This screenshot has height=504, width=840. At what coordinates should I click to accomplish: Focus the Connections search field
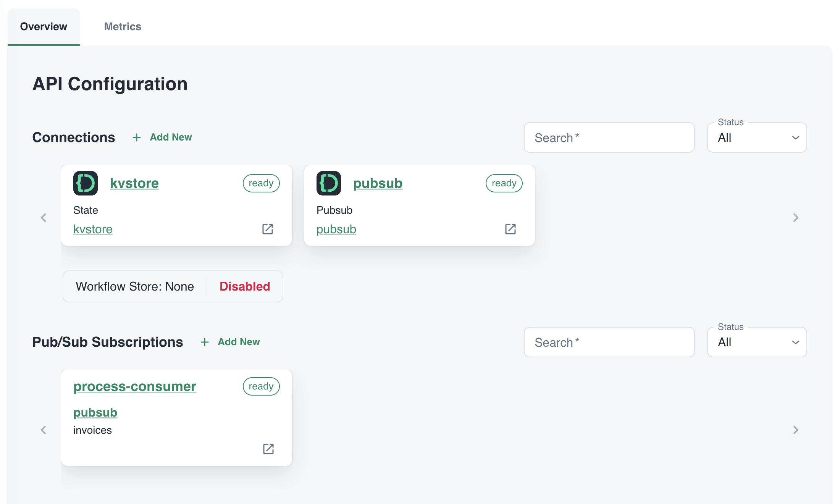point(609,137)
